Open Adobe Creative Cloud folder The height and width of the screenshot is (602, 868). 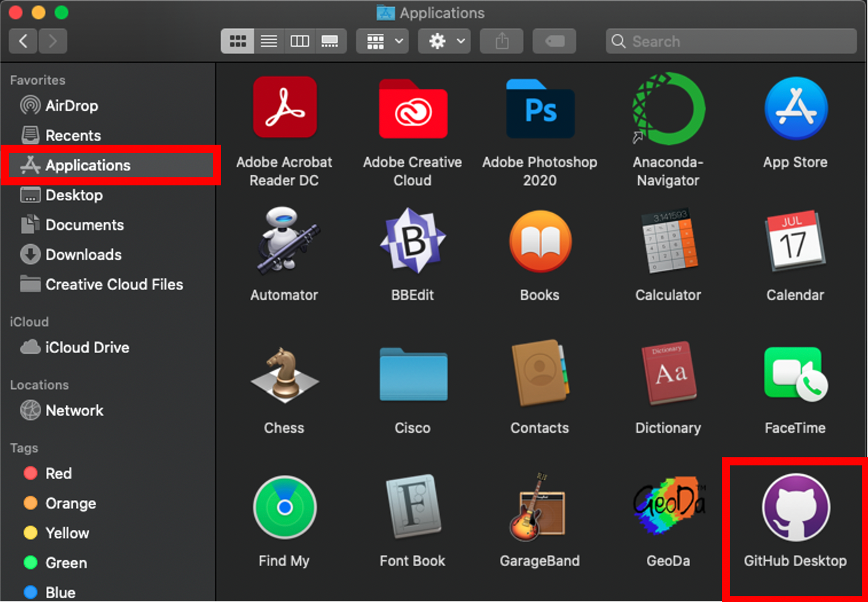pyautogui.click(x=412, y=109)
